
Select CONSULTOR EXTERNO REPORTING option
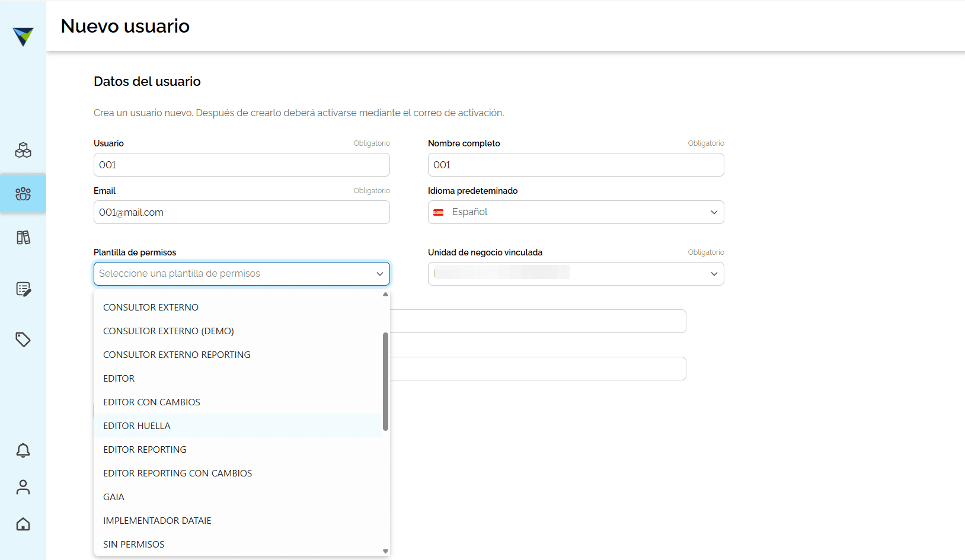tap(237, 354)
